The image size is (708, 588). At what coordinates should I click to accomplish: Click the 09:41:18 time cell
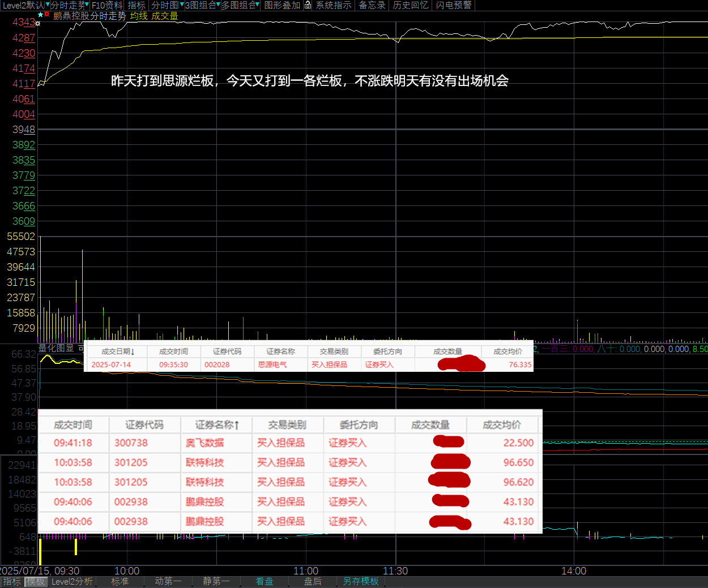point(72,443)
